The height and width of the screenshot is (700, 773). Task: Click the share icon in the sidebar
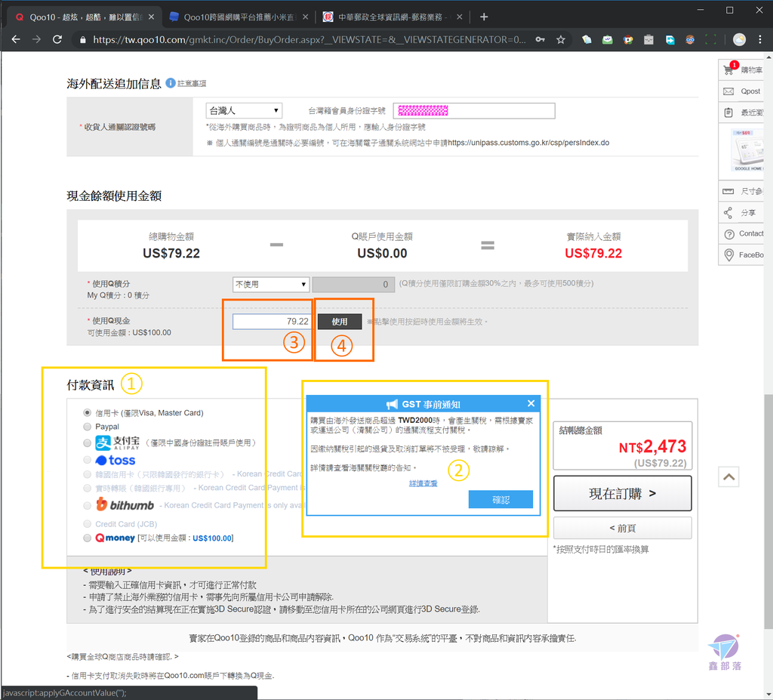(728, 213)
